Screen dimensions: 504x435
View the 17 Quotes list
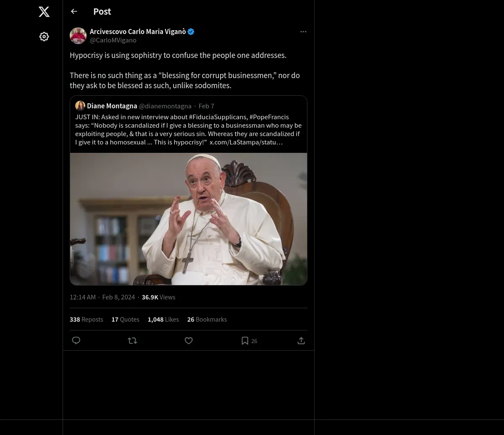coord(125,320)
